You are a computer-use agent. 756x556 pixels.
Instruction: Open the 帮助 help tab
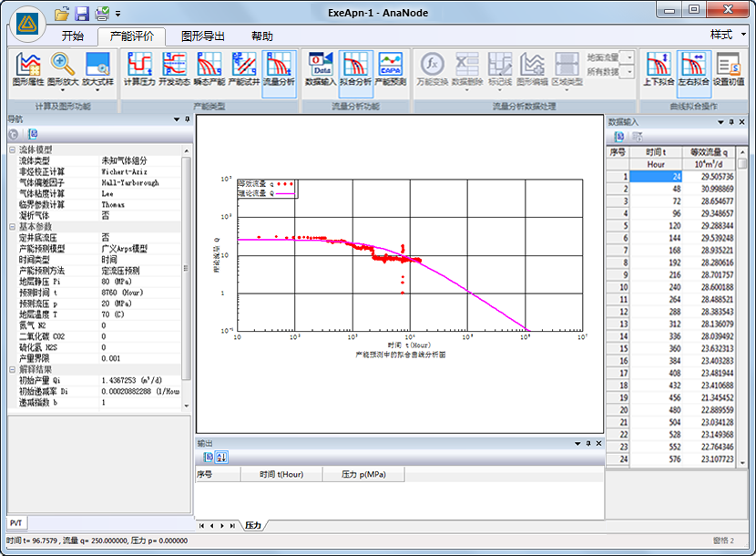point(261,36)
